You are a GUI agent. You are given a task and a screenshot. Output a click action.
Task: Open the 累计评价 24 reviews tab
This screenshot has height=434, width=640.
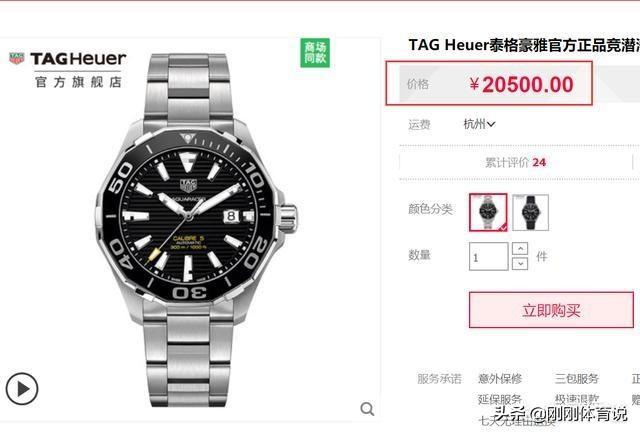click(x=516, y=162)
